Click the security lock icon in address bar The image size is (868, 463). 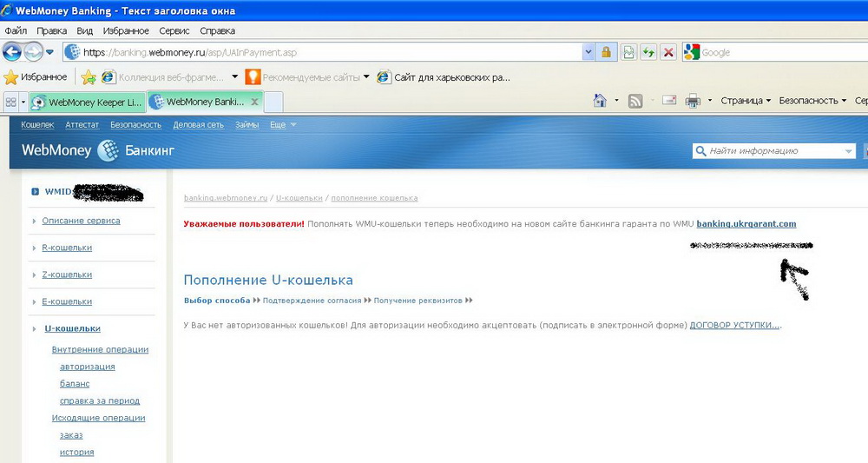tap(606, 53)
